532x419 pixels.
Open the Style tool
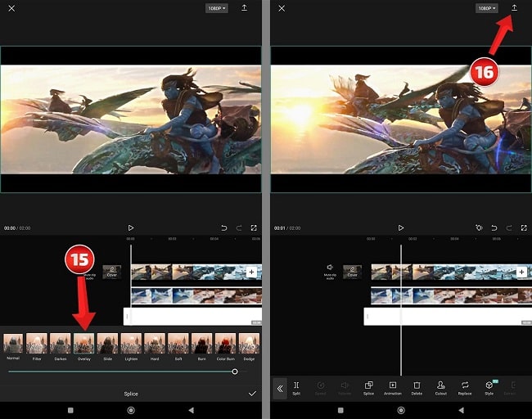pyautogui.click(x=489, y=389)
